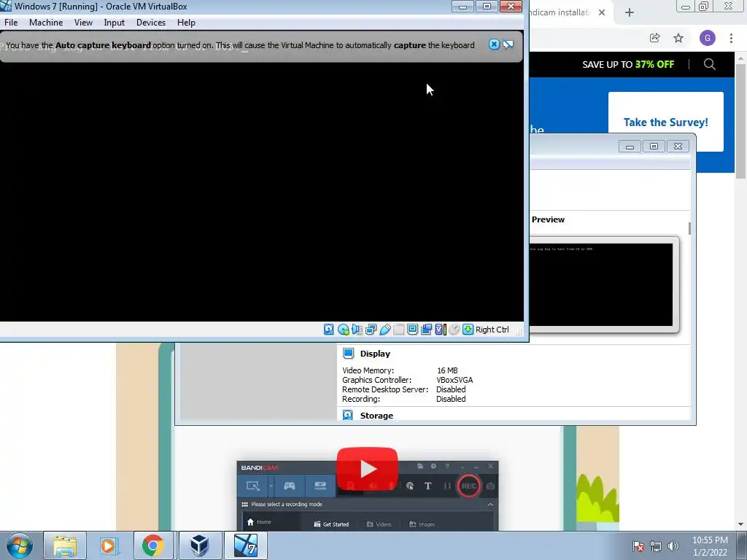Open the Chrome three-dot menu
Screen dimensions: 747x560
tap(731, 38)
